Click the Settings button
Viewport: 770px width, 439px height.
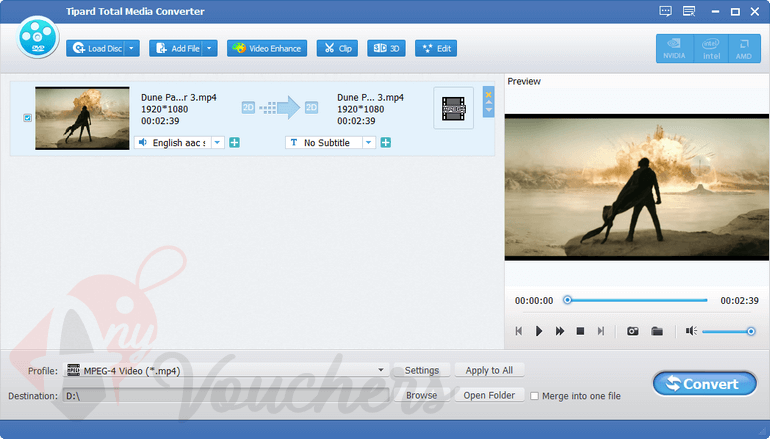tap(422, 370)
